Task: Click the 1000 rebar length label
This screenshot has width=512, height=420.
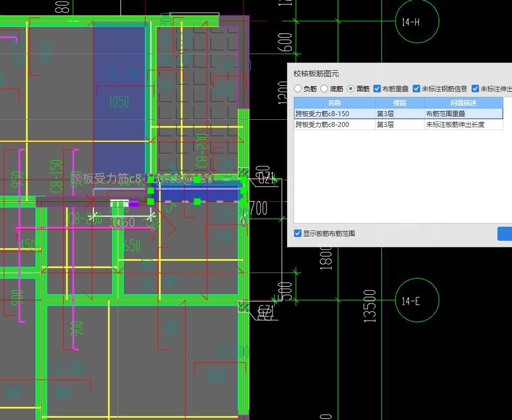Action: coord(216,376)
